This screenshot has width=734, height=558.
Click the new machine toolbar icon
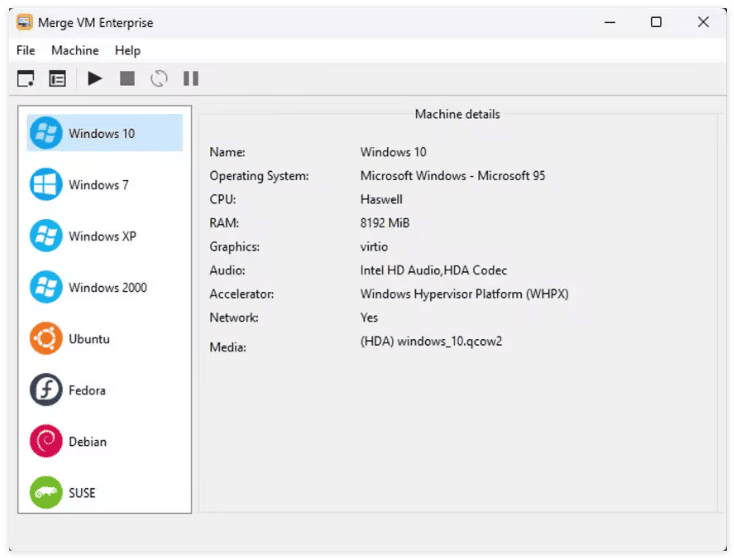pos(26,79)
